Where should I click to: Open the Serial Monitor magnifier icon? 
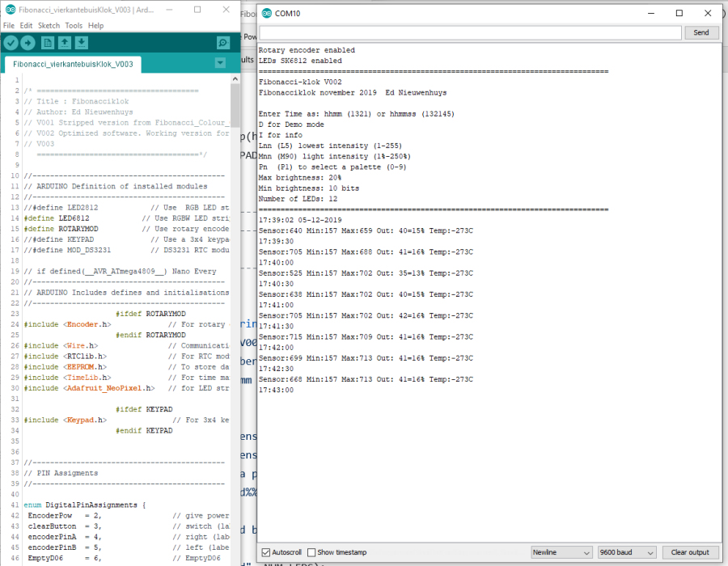click(x=223, y=43)
